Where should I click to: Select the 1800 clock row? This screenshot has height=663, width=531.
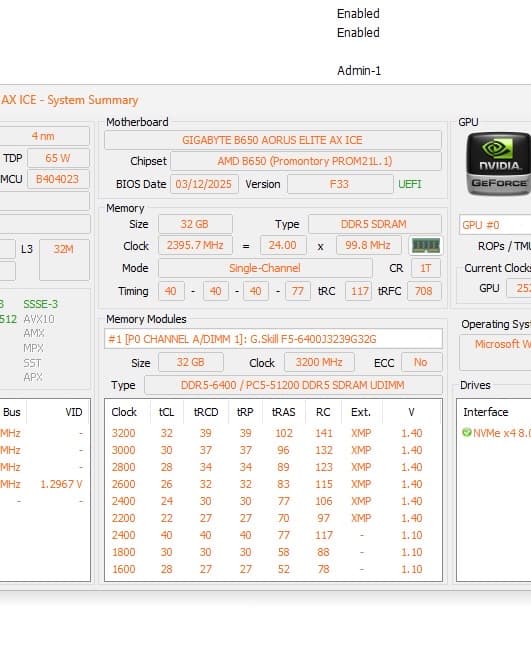273,552
